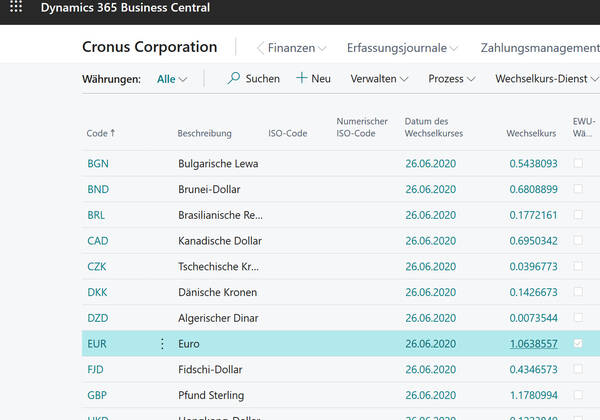Image resolution: width=600 pixels, height=420 pixels.
Task: Toggle the EWU checkbox for FJD
Action: (x=578, y=369)
